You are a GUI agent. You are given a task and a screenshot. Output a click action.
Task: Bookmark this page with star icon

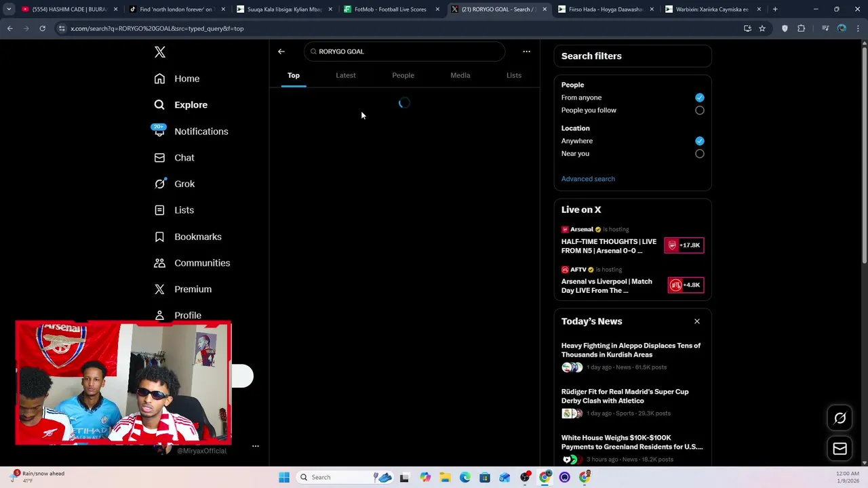click(762, 28)
